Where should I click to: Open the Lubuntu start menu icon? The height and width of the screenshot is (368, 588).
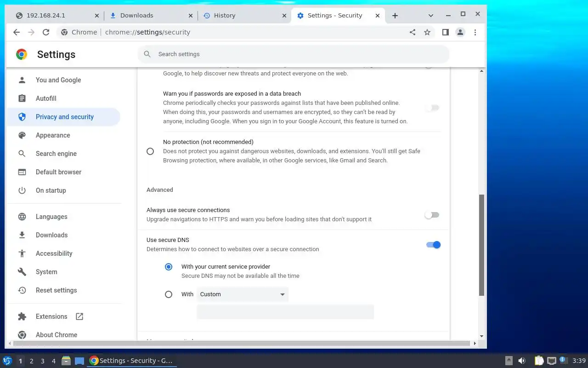click(7, 361)
